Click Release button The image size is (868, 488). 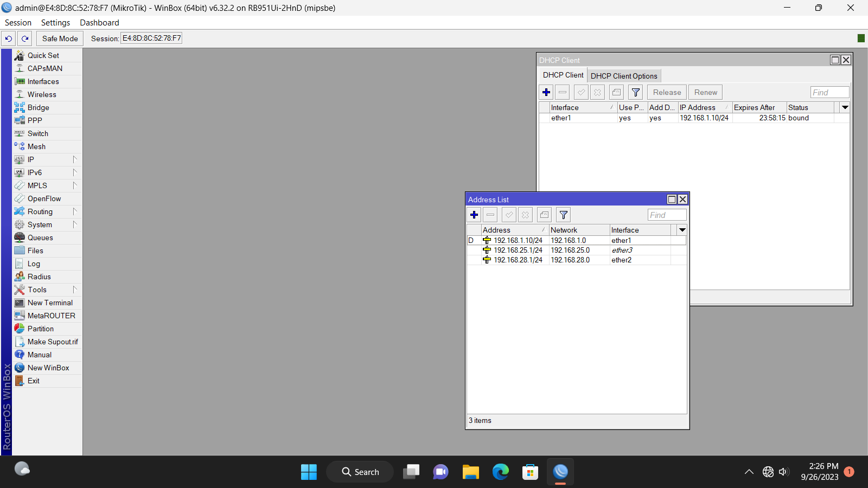pyautogui.click(x=667, y=92)
